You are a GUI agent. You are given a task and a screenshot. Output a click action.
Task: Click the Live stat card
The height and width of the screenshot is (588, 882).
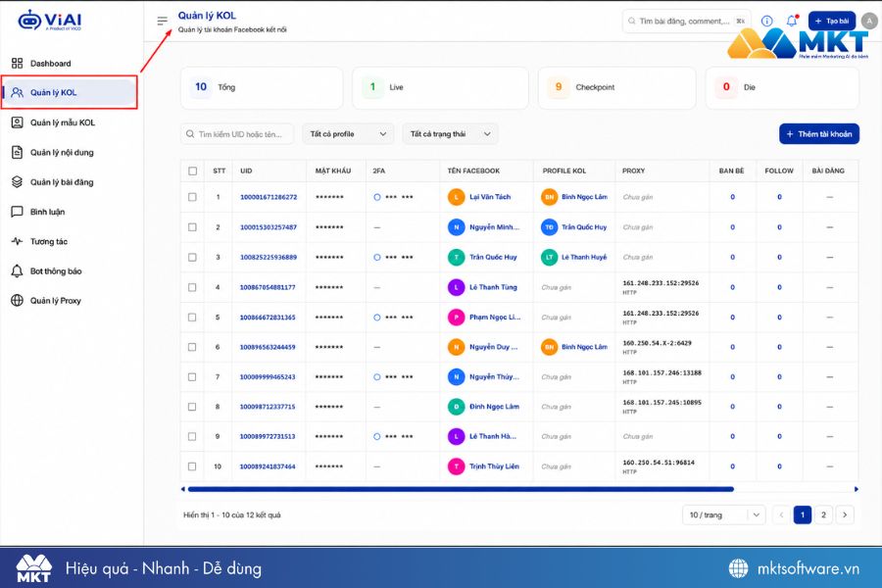pyautogui.click(x=440, y=87)
